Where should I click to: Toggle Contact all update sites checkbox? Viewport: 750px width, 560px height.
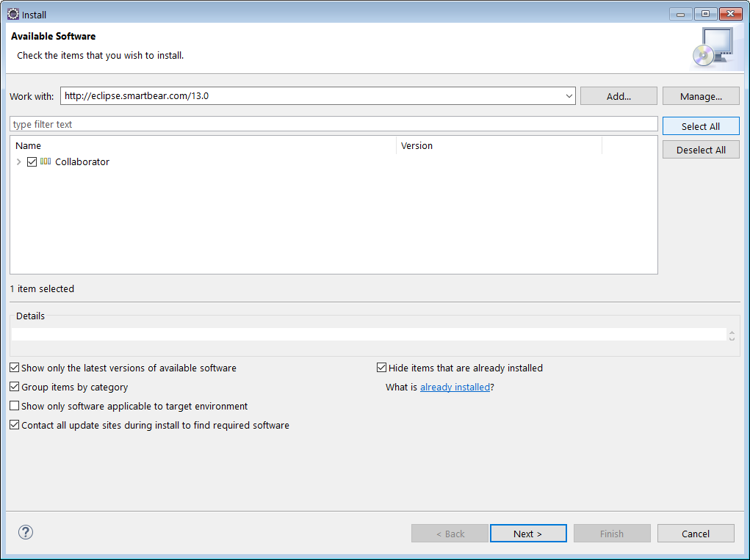(x=15, y=425)
